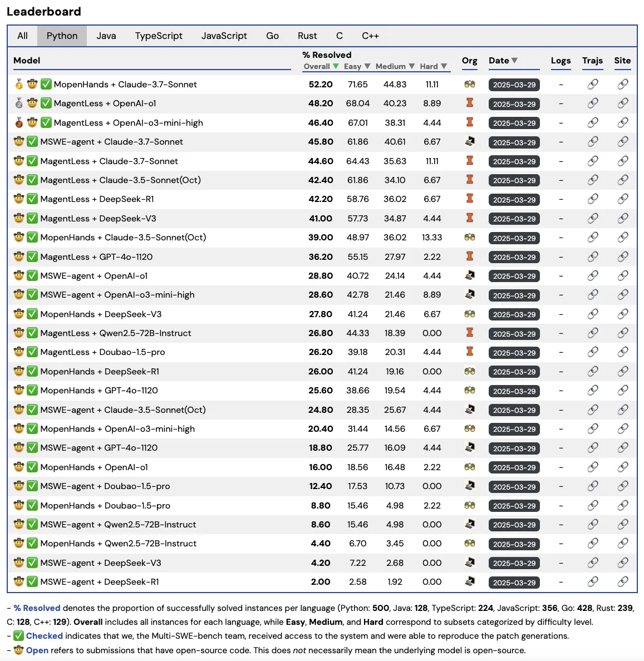Viewport: 644px width, 661px height.
Task: Click the 2025-03-29 date badge on the top row
Action: tap(514, 84)
